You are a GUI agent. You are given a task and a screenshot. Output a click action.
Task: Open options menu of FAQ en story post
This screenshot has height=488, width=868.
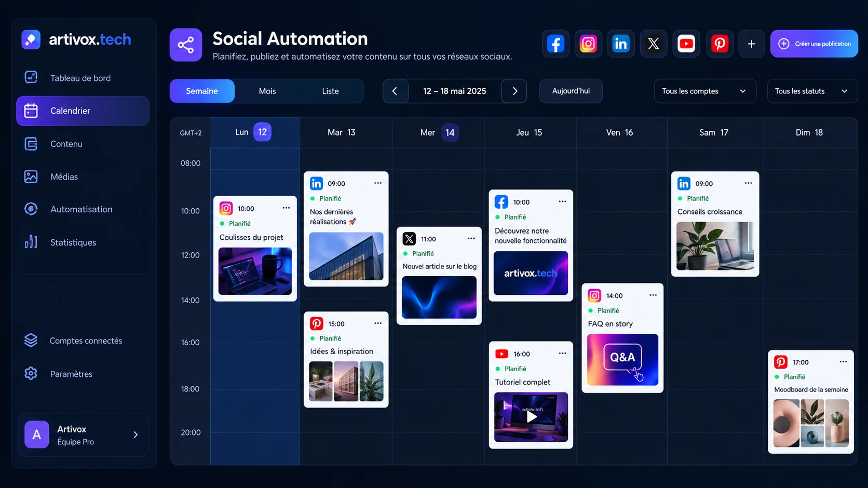click(x=653, y=295)
